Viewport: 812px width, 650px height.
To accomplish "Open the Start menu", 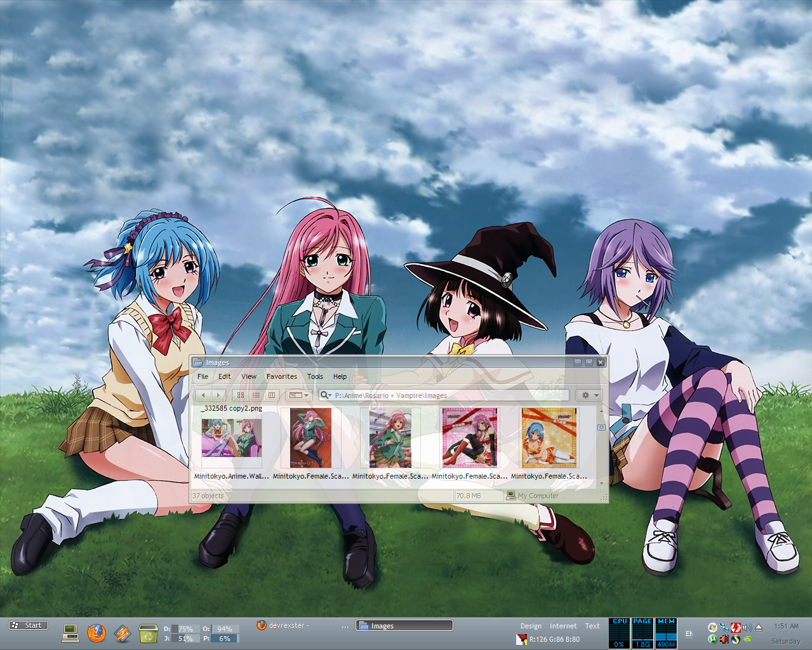I will [28, 625].
